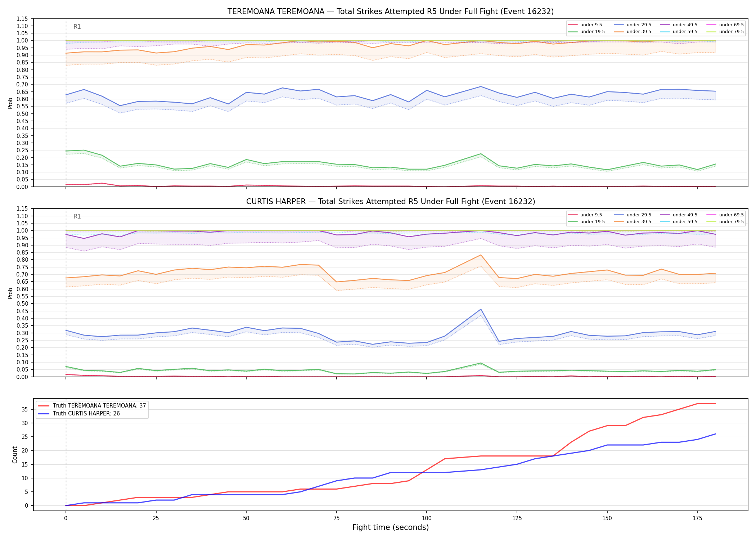
Task: Click the R1 round label in Curtis Harper chart
Action: click(x=77, y=216)
